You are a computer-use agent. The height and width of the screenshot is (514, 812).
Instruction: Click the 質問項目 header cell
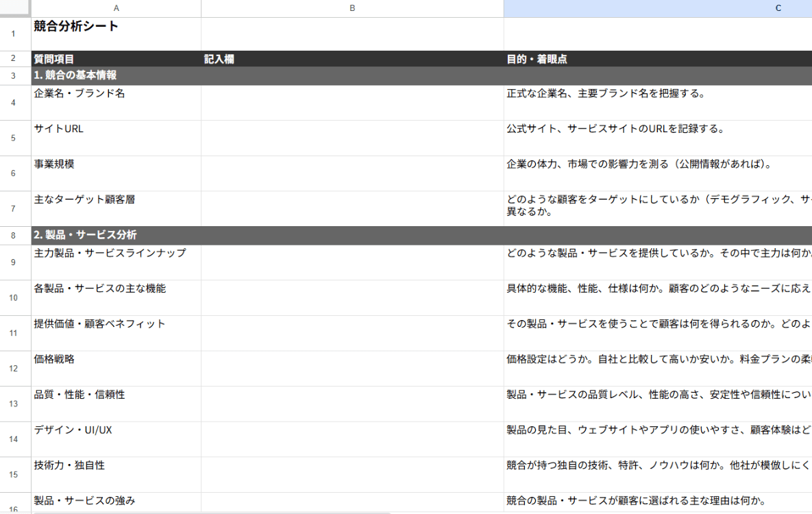[116, 60]
